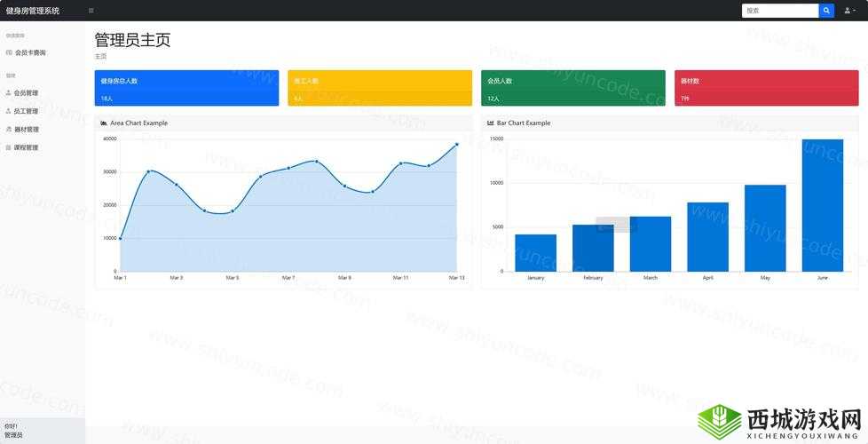Screen dimensions: 868x444
Task: Select the yellow 员工人数 card
Action: click(379, 88)
